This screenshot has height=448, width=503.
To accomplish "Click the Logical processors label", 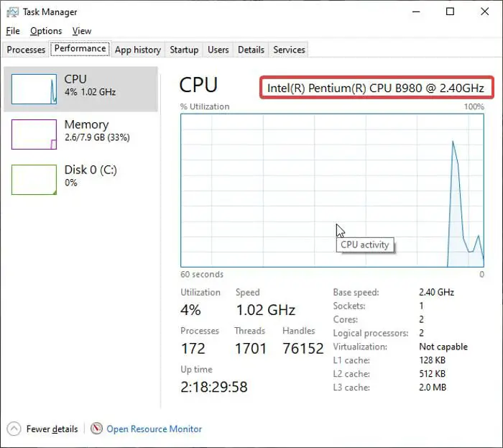I will 371,333.
